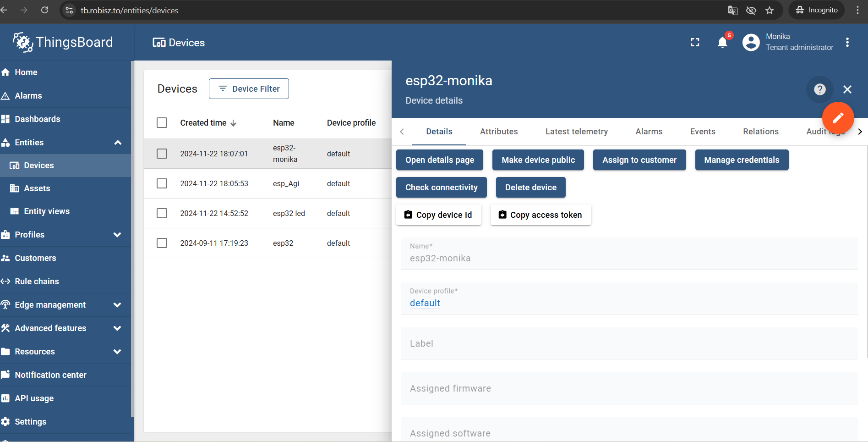Viewport: 868px width, 442px height.
Task: Select Devices in the sidebar
Action: (x=66, y=166)
